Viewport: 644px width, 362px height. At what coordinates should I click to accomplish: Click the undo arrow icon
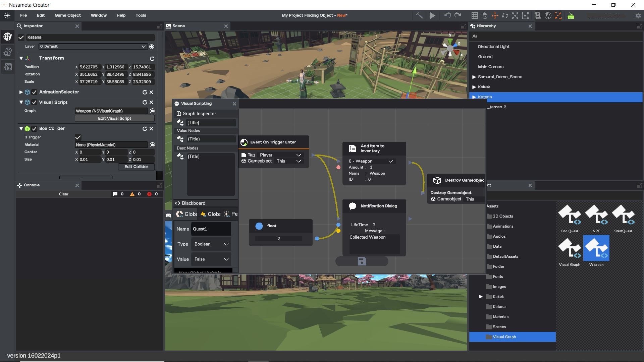tap(447, 15)
